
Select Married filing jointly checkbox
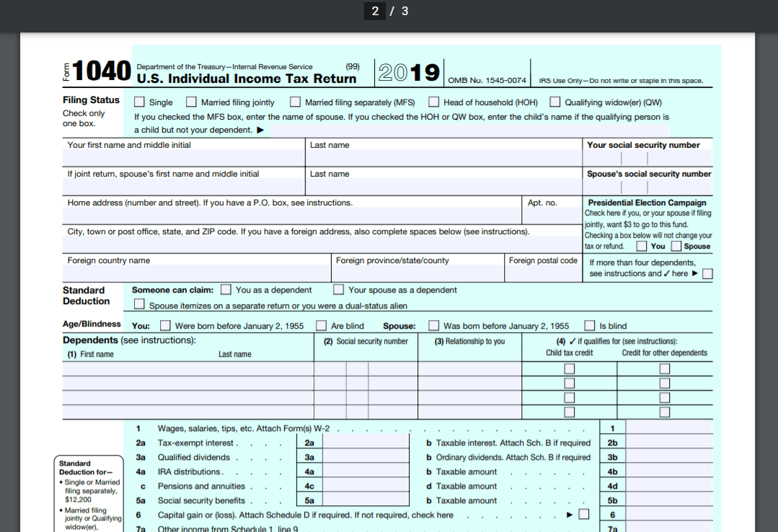192,102
